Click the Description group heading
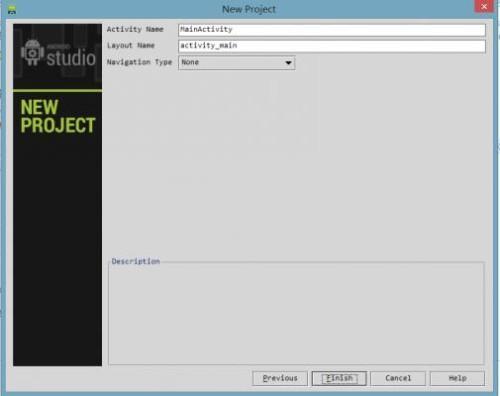 click(136, 261)
